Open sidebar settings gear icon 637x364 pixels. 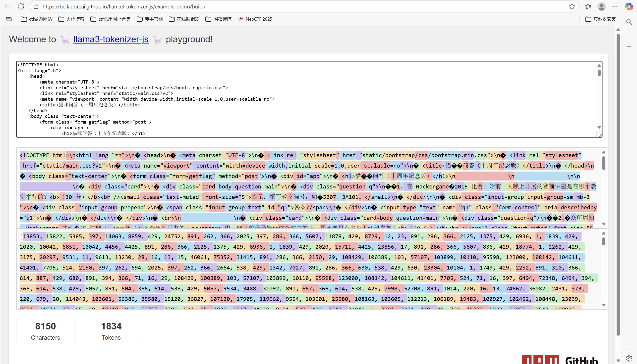(x=629, y=358)
